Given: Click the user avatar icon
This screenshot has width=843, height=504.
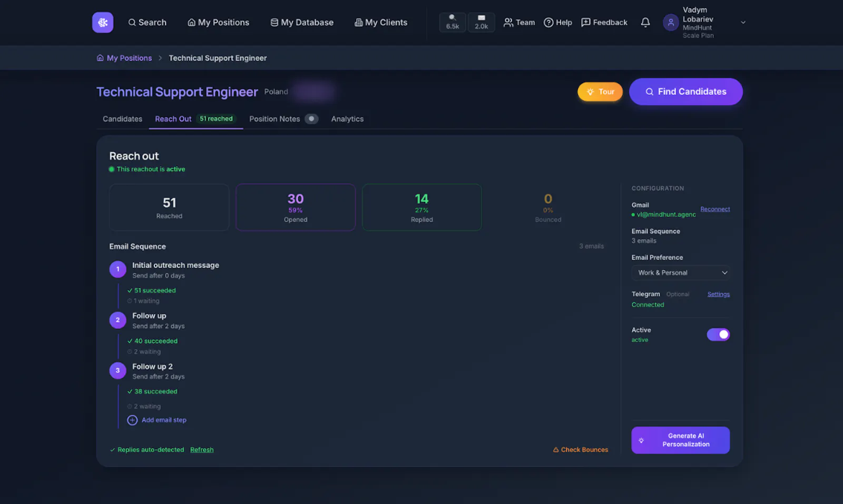Looking at the screenshot, I should pos(671,22).
